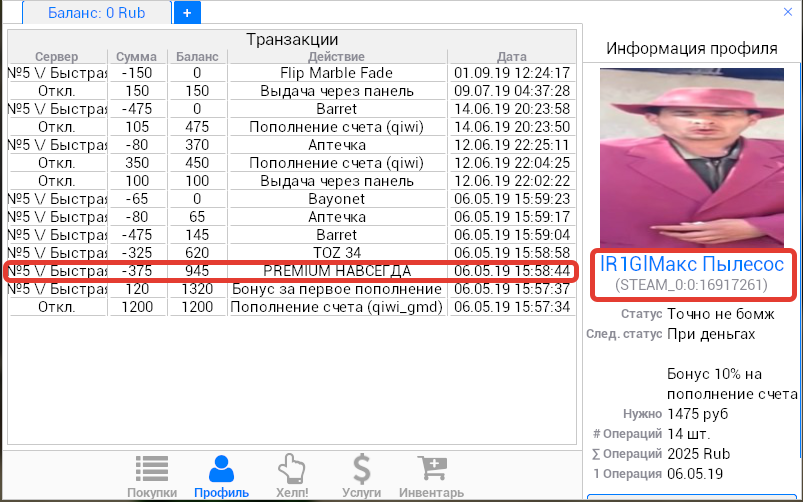This screenshot has height=502, width=803.
Task: Select the PREMIUM НАВСЕГДА transaction row
Action: point(291,271)
